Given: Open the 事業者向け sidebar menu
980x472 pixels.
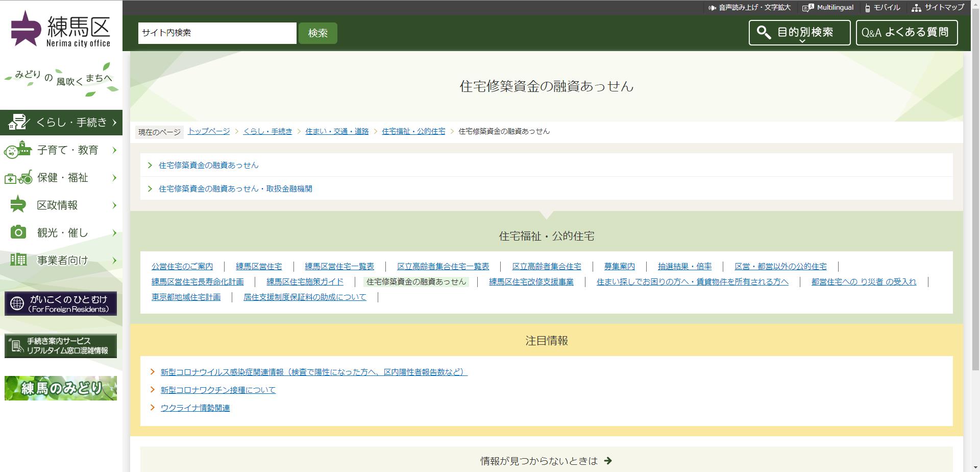Looking at the screenshot, I should 61,261.
